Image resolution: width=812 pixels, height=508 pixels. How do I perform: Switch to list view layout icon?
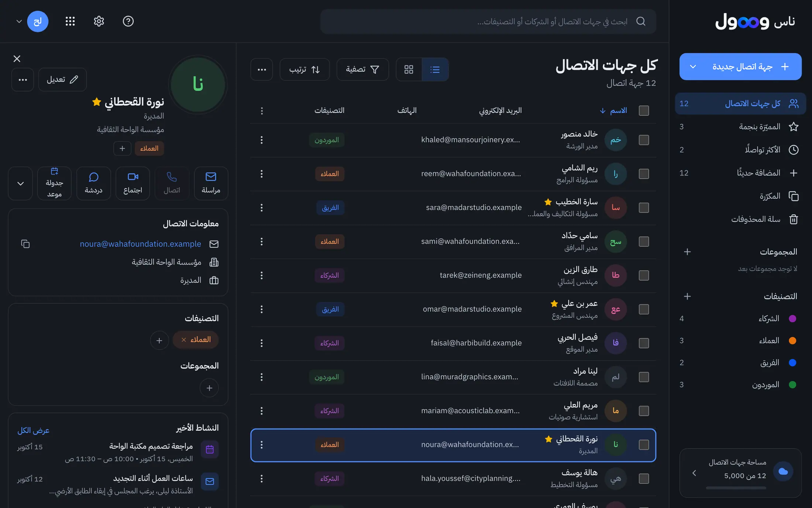[x=435, y=69]
